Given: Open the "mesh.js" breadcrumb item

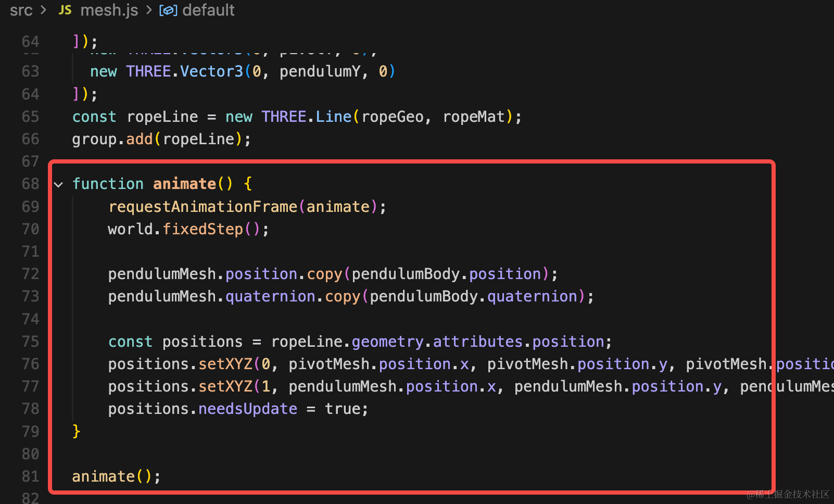Looking at the screenshot, I should pos(109,10).
